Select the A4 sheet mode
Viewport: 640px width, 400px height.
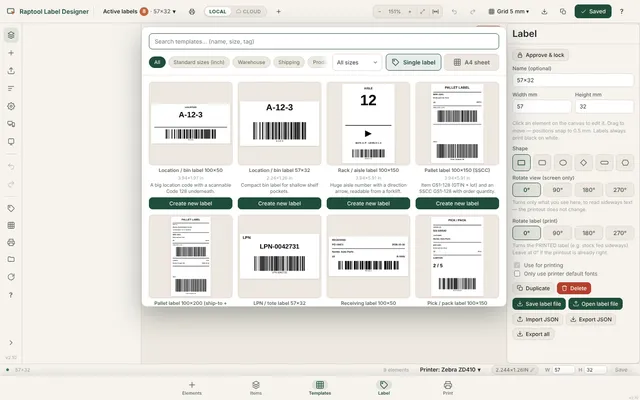point(471,62)
